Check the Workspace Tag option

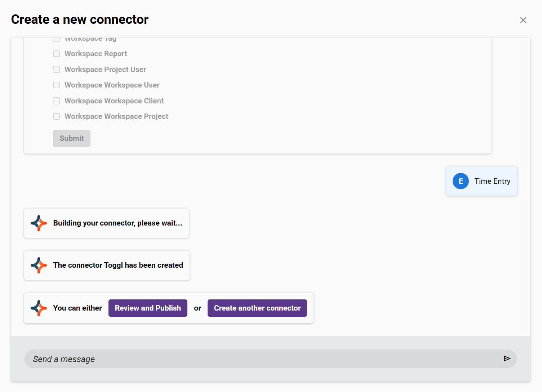tap(56, 38)
